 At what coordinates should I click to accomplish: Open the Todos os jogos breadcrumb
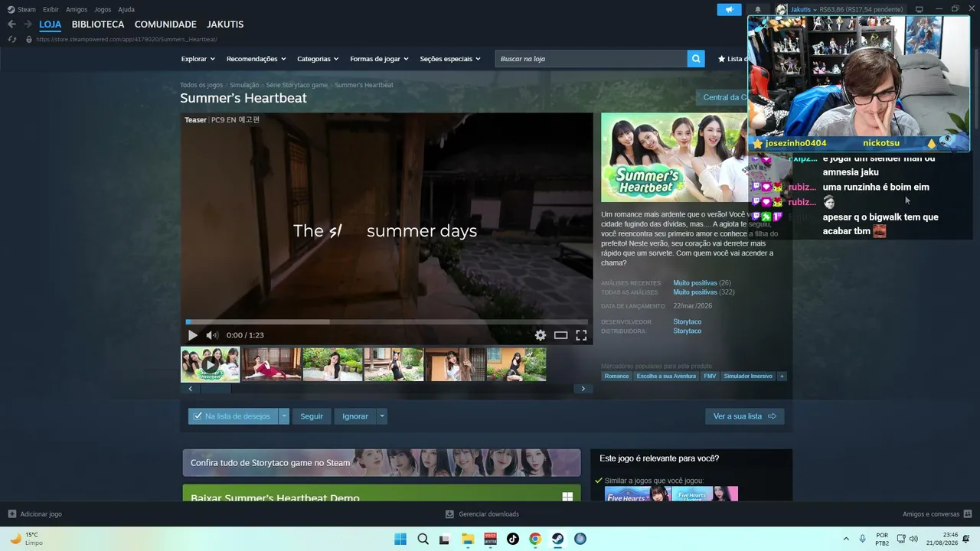pos(201,85)
